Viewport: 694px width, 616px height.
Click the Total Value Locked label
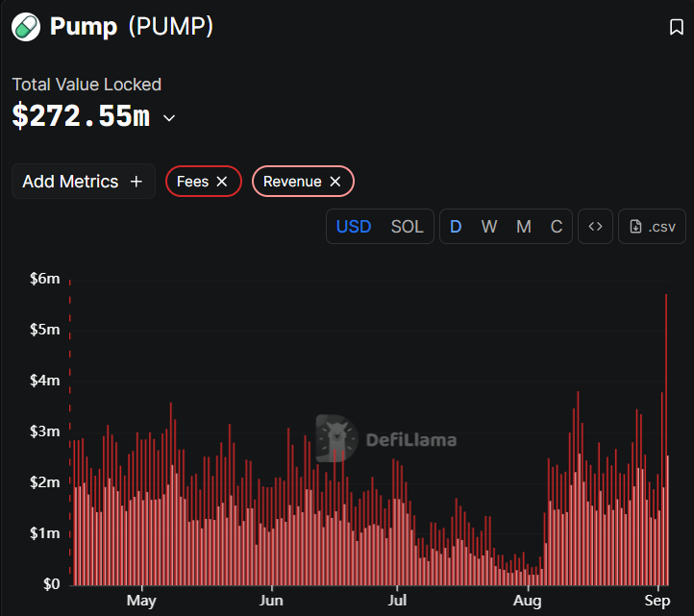[x=87, y=85]
